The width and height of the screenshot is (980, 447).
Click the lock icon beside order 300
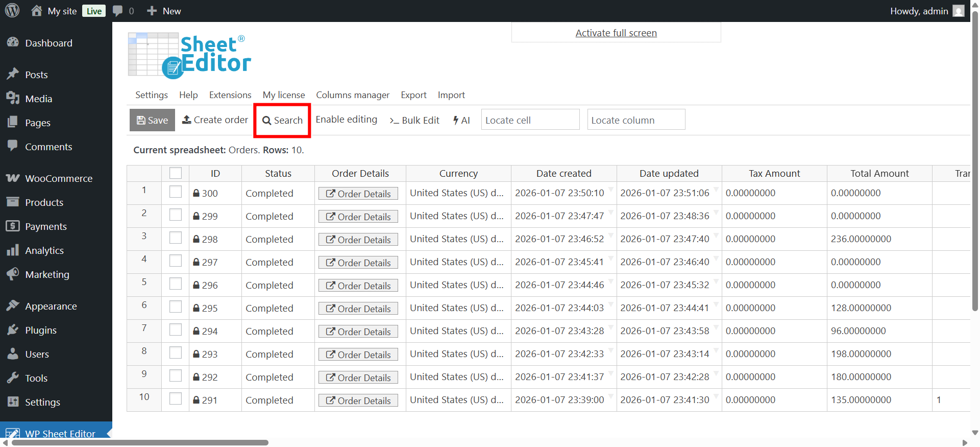(x=196, y=193)
